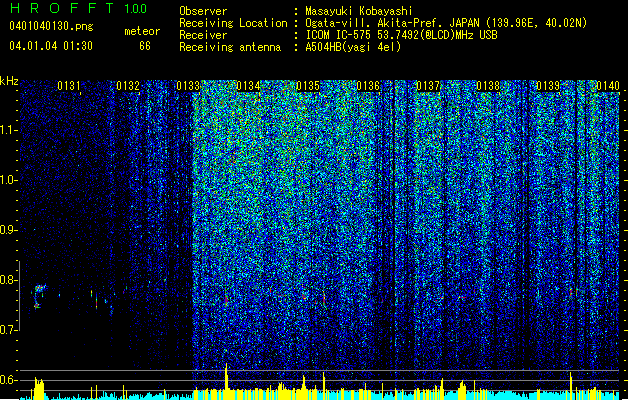
Task: Click the kHz axis unit label
Action: 9,81
